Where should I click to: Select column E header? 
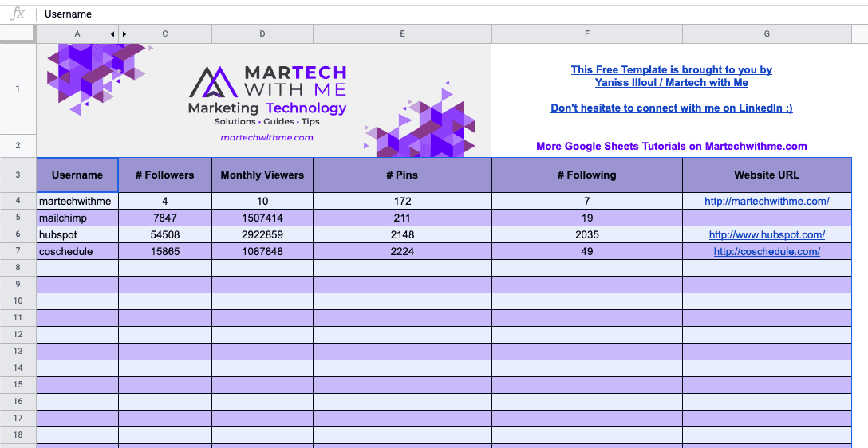point(402,34)
